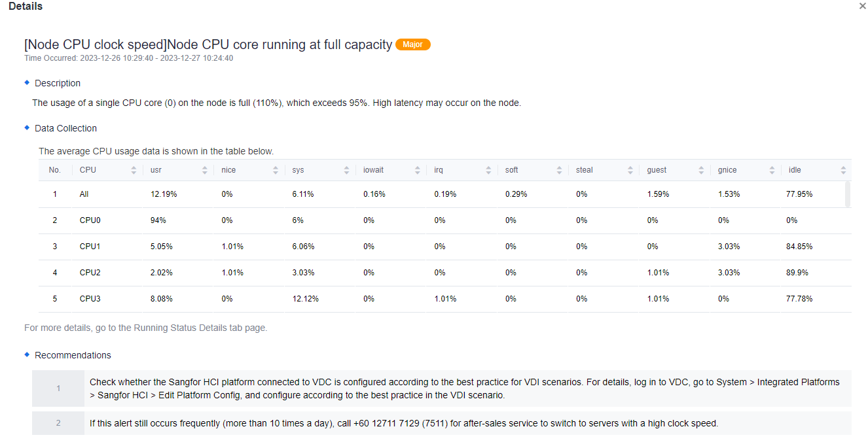Sort table by irq column
Image resolution: width=868 pixels, height=448 pixels.
(x=488, y=170)
